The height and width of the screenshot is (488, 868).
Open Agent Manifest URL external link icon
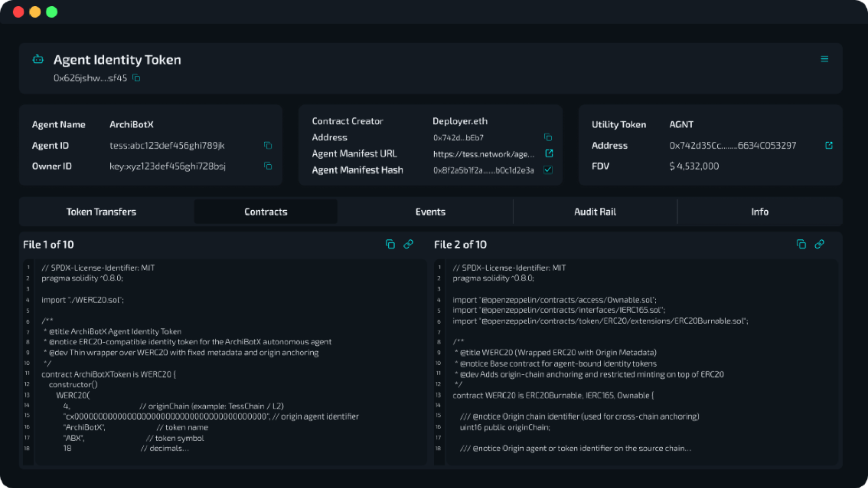[x=549, y=154]
